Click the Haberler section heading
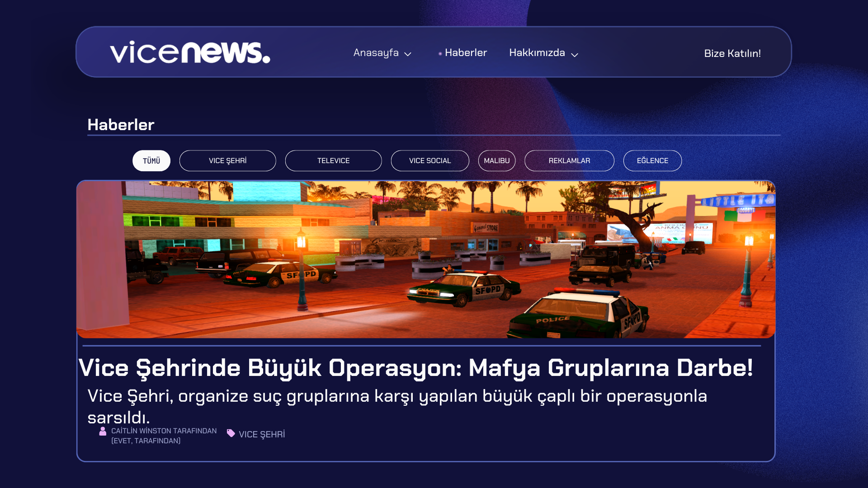This screenshot has width=868, height=488. pyautogui.click(x=121, y=125)
